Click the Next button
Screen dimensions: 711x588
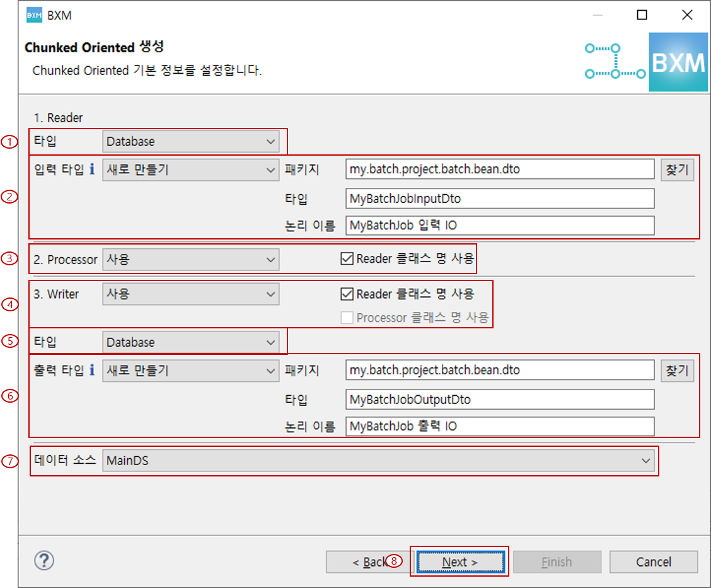click(x=460, y=561)
